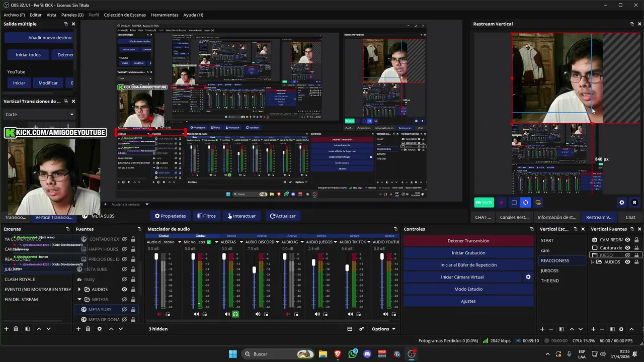Enable Modo Estudio

point(468,289)
